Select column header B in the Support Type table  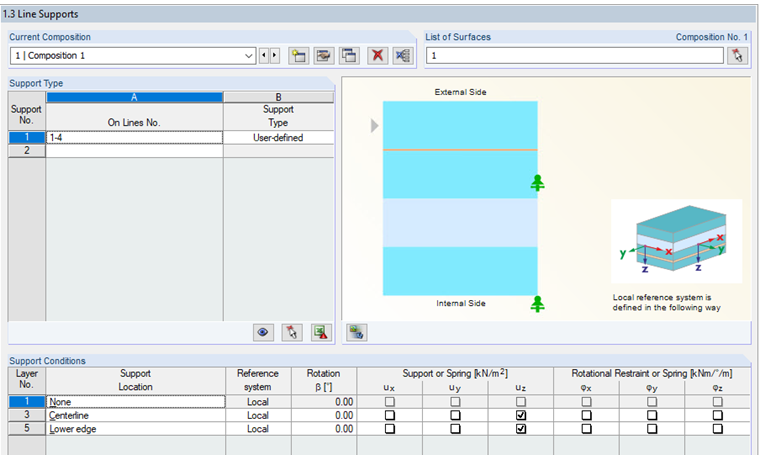tap(279, 97)
